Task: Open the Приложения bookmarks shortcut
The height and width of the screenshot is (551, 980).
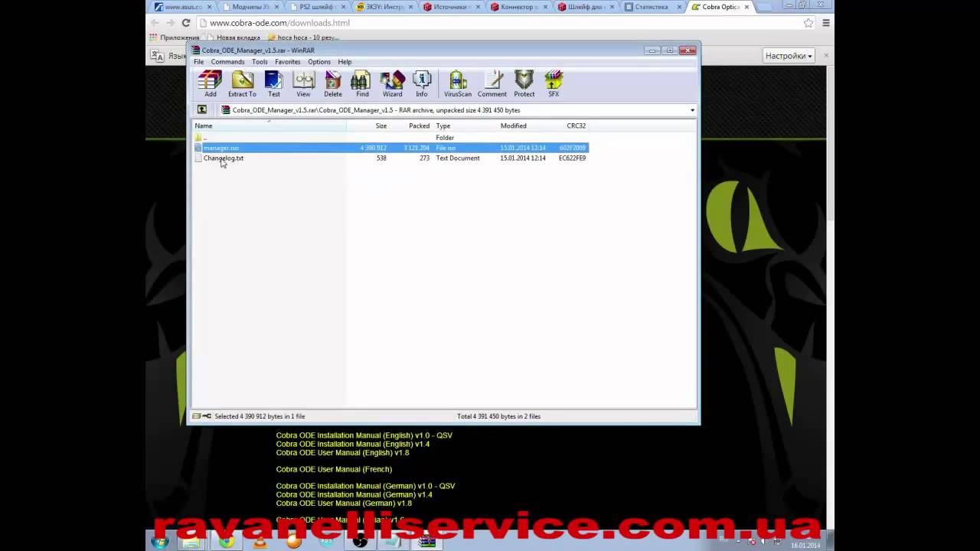Action: pos(175,37)
